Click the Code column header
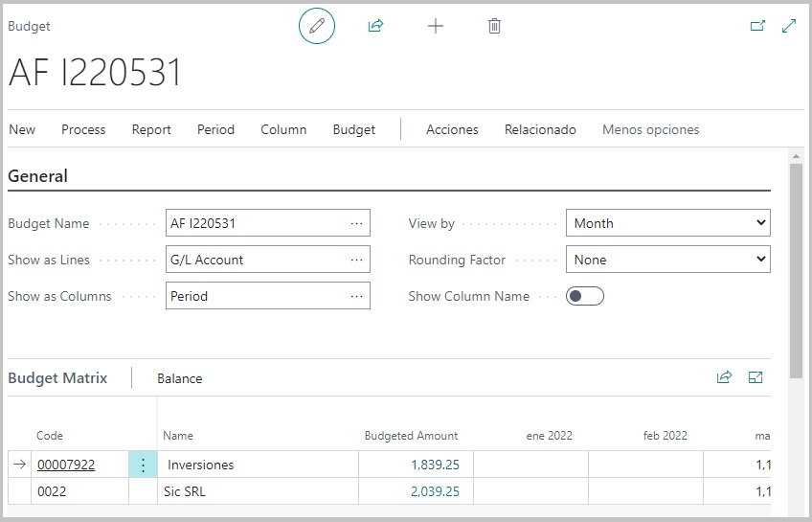The image size is (812, 522). [x=50, y=436]
